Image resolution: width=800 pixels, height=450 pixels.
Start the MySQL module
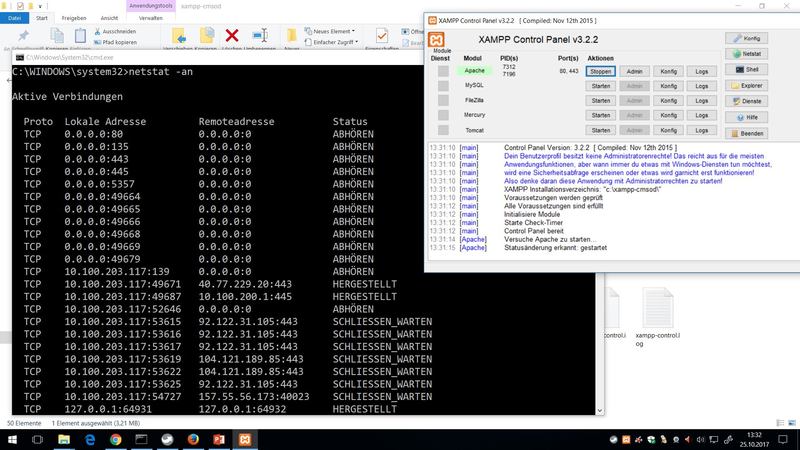tap(600, 87)
